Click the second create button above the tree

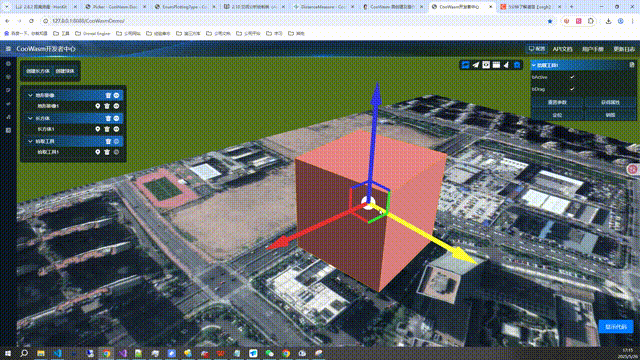point(65,71)
